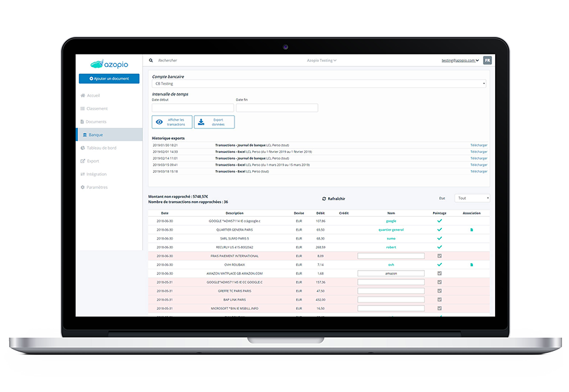Click the Intégration arrows icon
This screenshot has height=392, width=569.
point(83,174)
